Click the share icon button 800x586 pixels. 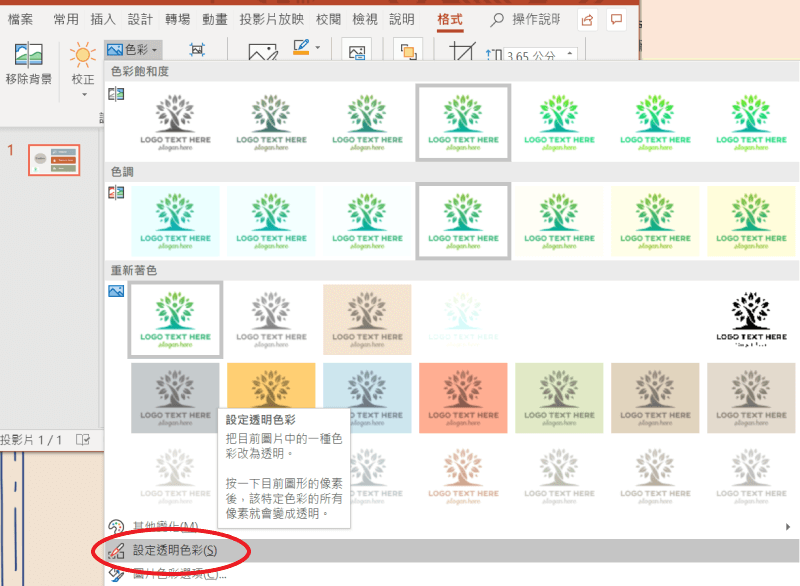pyautogui.click(x=587, y=20)
